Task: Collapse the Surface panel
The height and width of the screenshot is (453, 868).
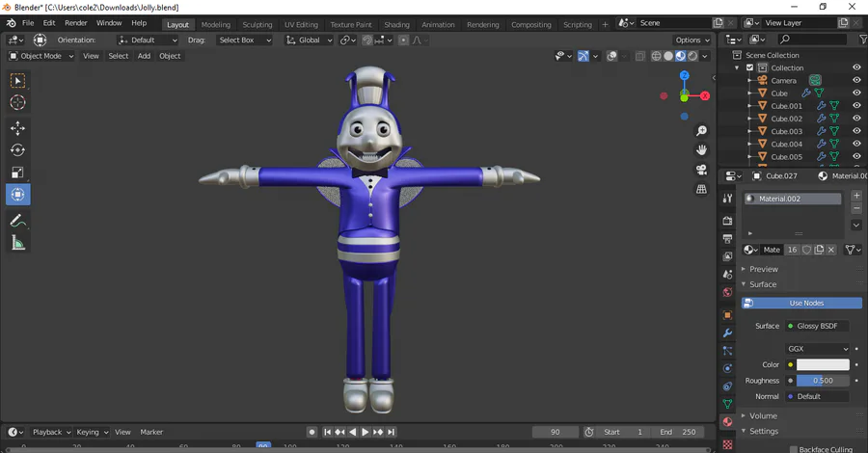Action: coord(763,284)
